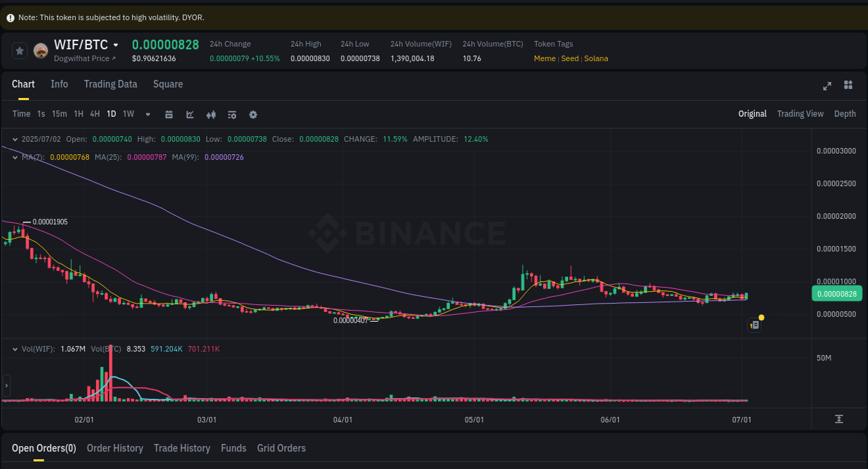
Task: Click the highlighted 0.00000828 price label
Action: 837,293
